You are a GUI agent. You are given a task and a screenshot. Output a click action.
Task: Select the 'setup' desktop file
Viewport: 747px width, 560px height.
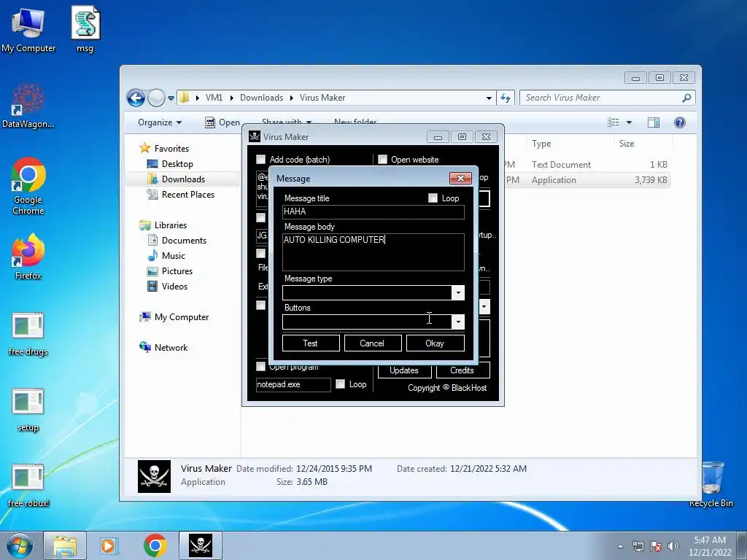[x=28, y=411]
